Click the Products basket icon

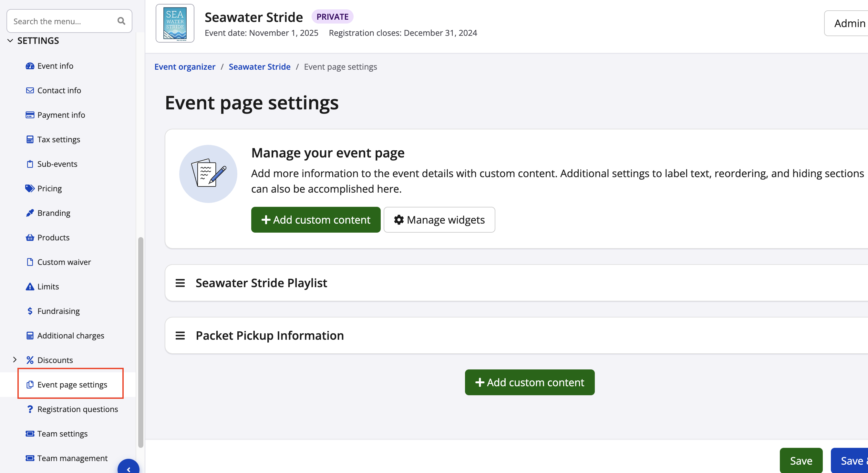coord(30,238)
